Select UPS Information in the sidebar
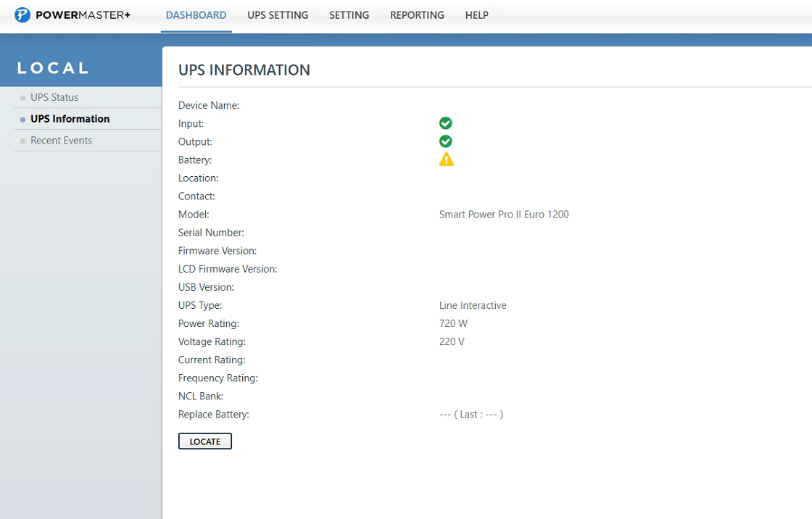Image resolution: width=812 pixels, height=519 pixels. (70, 119)
